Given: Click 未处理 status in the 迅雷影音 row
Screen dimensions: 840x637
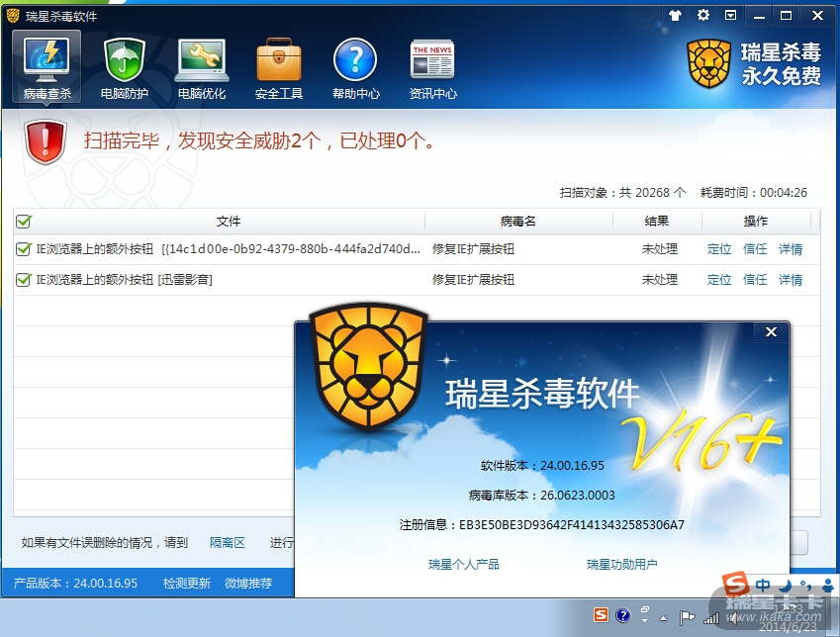Looking at the screenshot, I should pyautogui.click(x=660, y=280).
